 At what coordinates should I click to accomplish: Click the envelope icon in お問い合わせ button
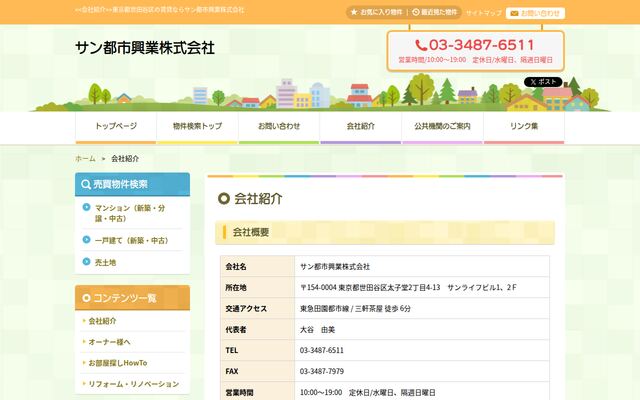tap(514, 13)
